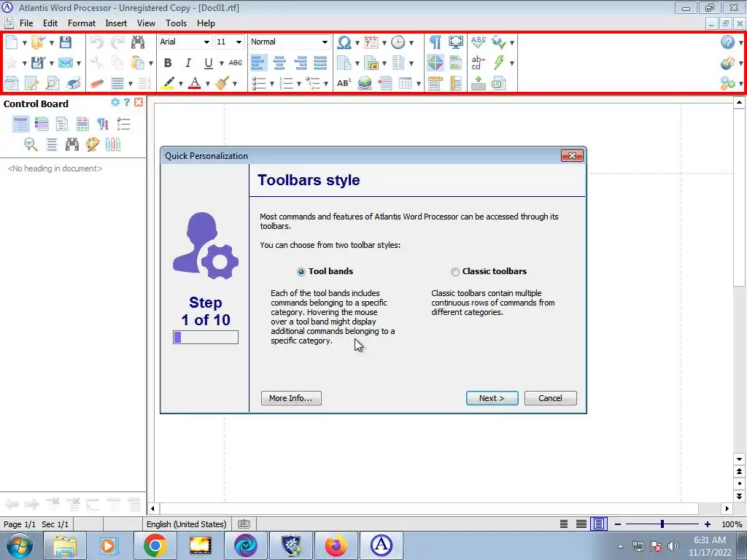Toggle Control Board colorful panes icon
Image resolution: width=747 pixels, height=560 pixels.
coord(436,63)
